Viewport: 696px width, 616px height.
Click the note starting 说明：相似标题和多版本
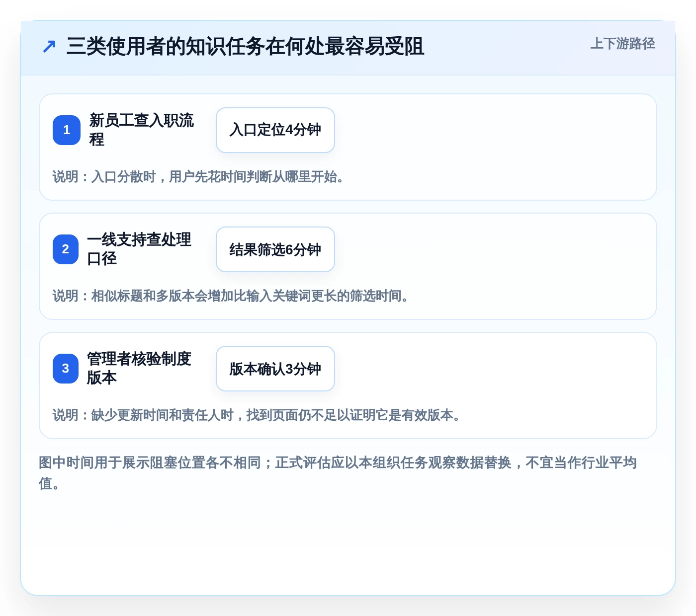pyautogui.click(x=231, y=296)
